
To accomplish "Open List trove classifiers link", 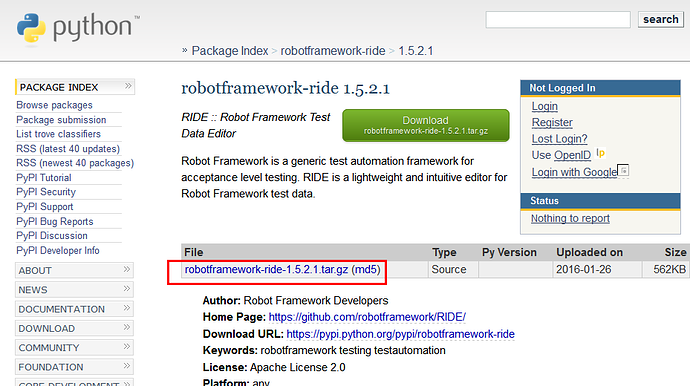I will tap(59, 134).
